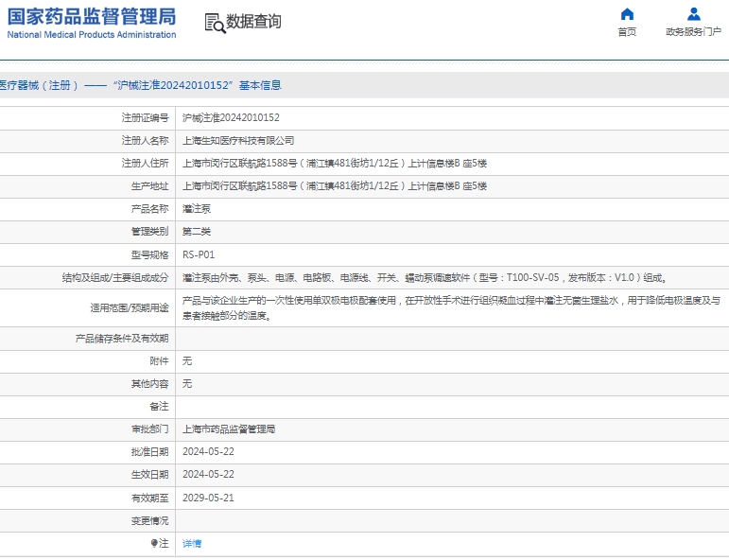Open the 政务服务门户 user icon
This screenshot has width=729, height=560.
pyautogui.click(x=694, y=14)
